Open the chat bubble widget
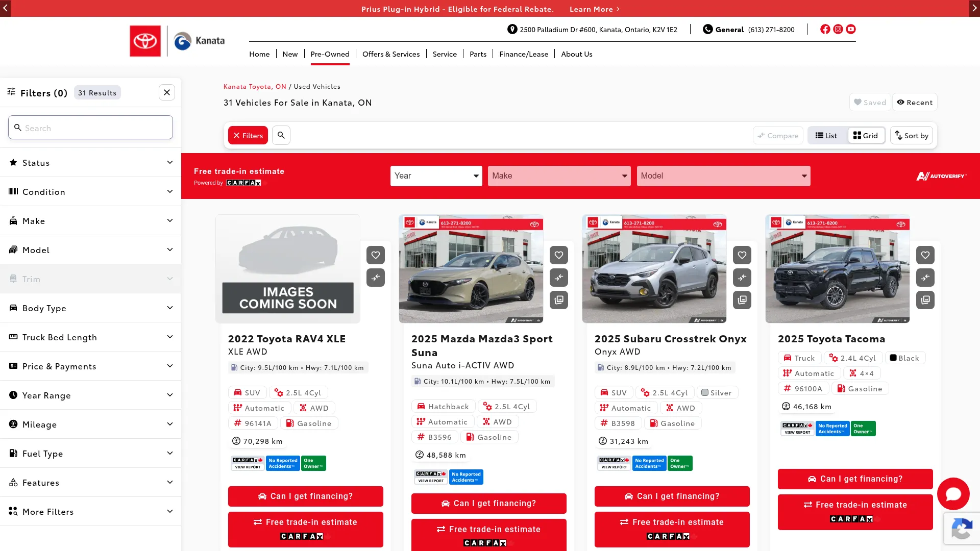This screenshot has width=980, height=551. [953, 494]
